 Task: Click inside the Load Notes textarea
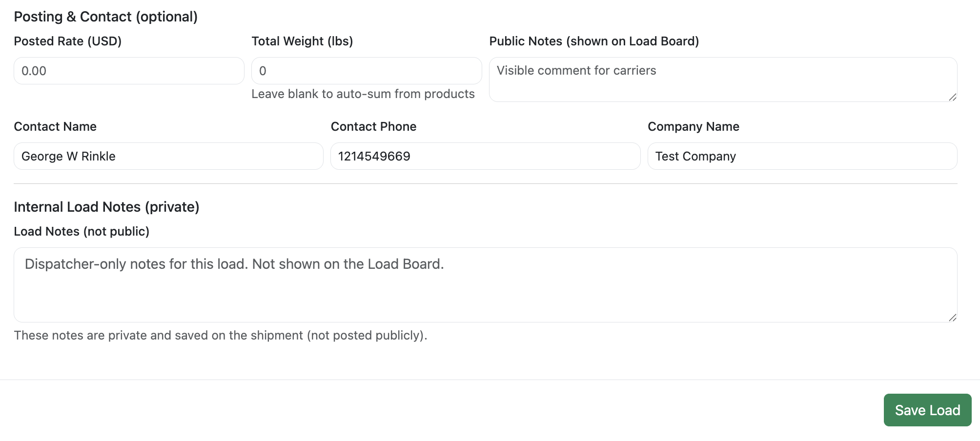pyautogui.click(x=485, y=285)
